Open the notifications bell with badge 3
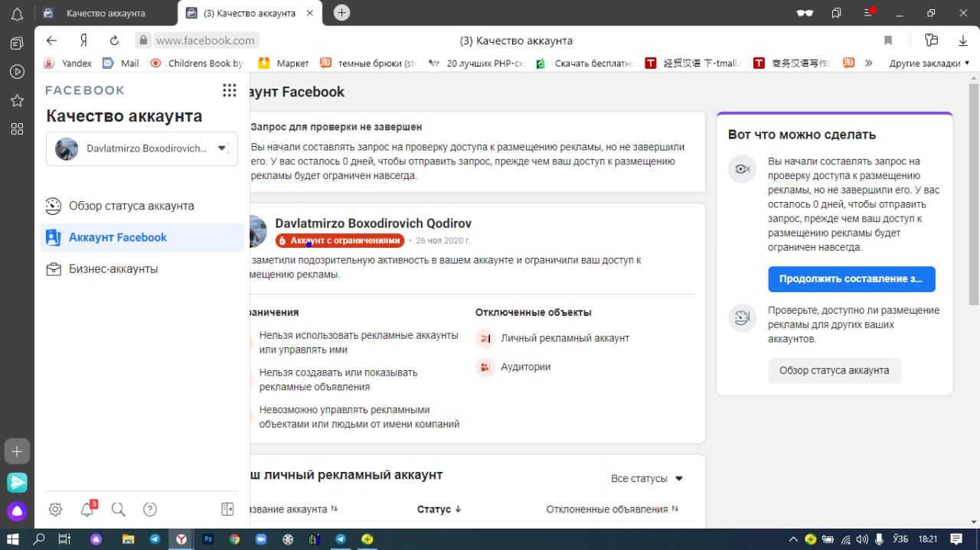 pos(87,509)
